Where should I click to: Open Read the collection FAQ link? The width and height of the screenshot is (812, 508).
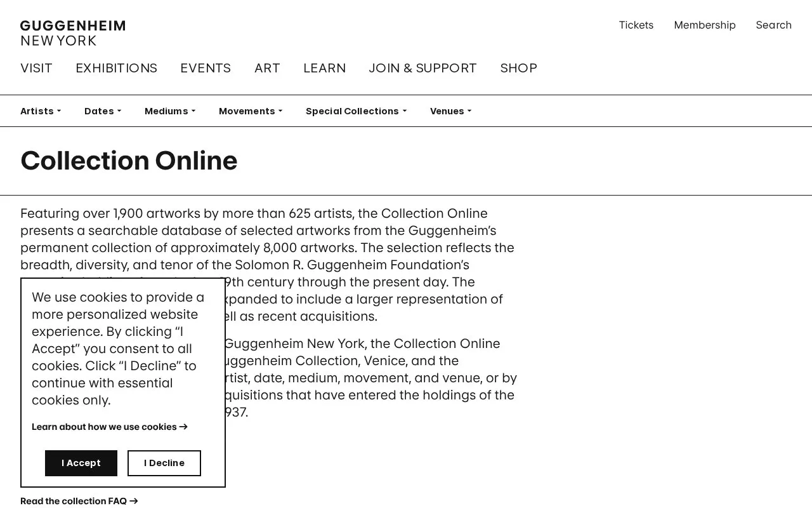click(x=79, y=501)
